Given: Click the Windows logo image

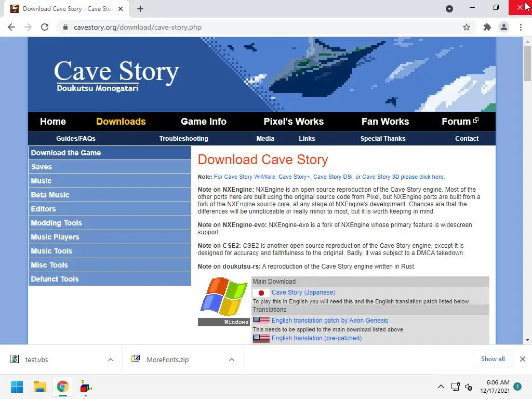Looking at the screenshot, I should point(224,297).
